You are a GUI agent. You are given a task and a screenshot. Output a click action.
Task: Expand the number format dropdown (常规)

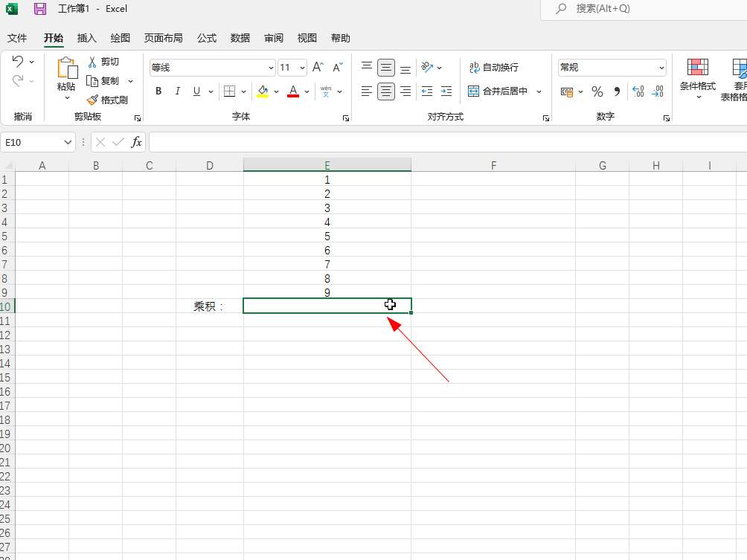pyautogui.click(x=661, y=68)
